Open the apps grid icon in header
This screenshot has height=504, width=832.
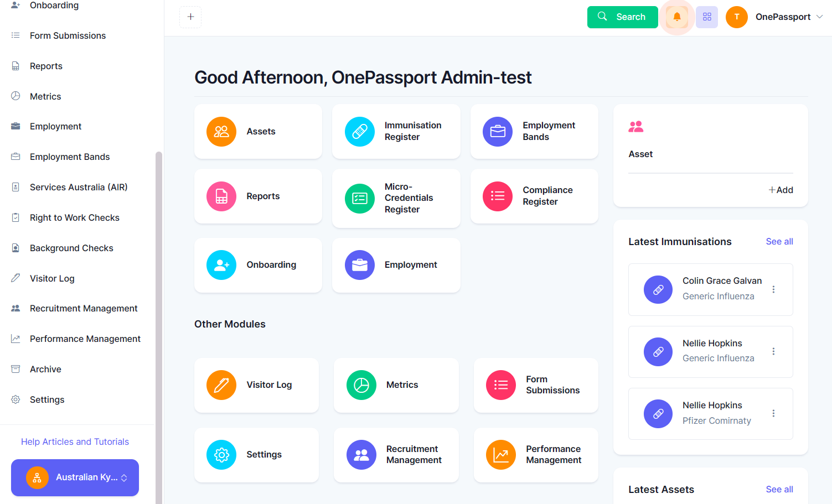(707, 17)
